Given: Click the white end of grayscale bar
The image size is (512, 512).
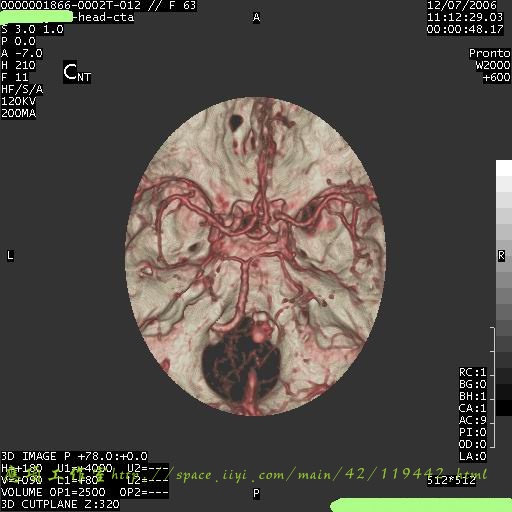Looking at the screenshot, I should (504, 168).
